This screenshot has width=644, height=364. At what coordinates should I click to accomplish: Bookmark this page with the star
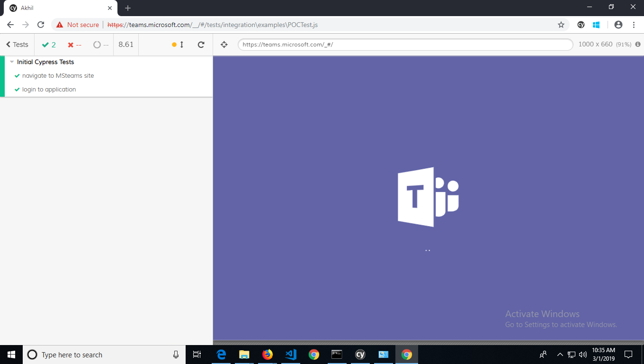click(x=561, y=25)
